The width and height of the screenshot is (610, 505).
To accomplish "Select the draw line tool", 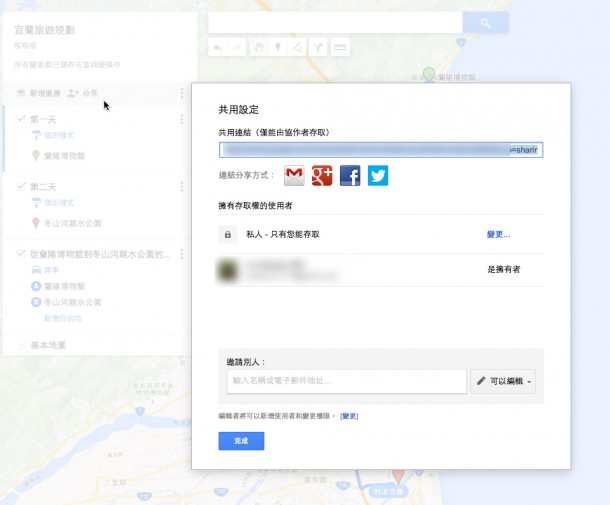I will (x=297, y=47).
